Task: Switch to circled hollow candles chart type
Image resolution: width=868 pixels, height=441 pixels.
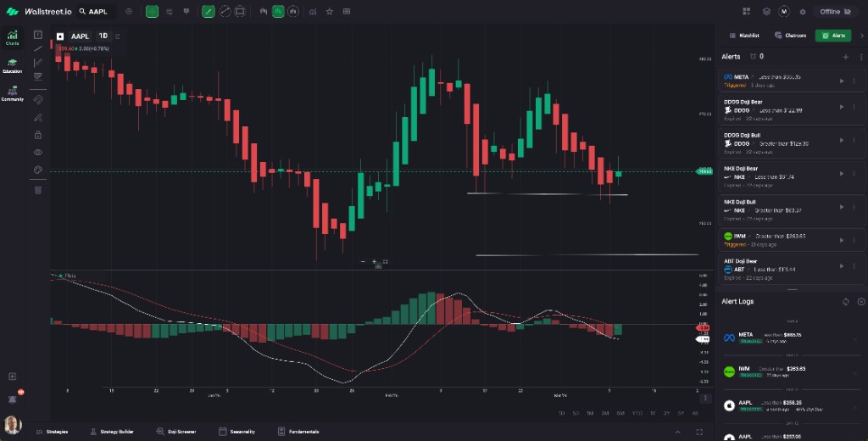Action: pyautogui.click(x=292, y=11)
